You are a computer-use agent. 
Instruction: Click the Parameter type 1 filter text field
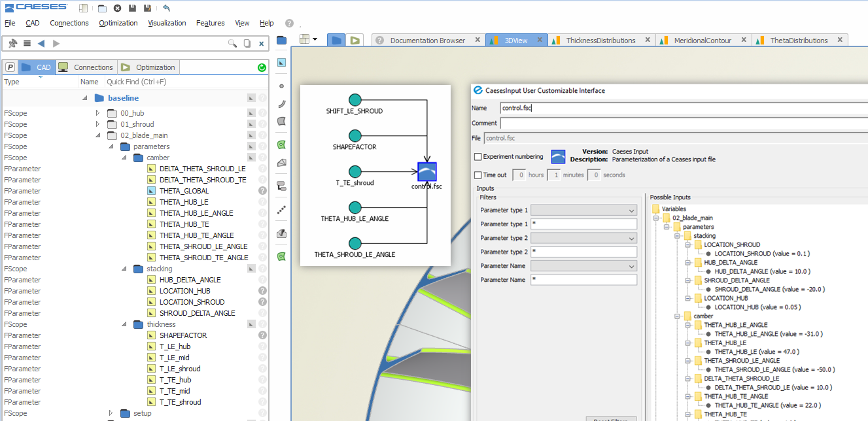click(583, 224)
